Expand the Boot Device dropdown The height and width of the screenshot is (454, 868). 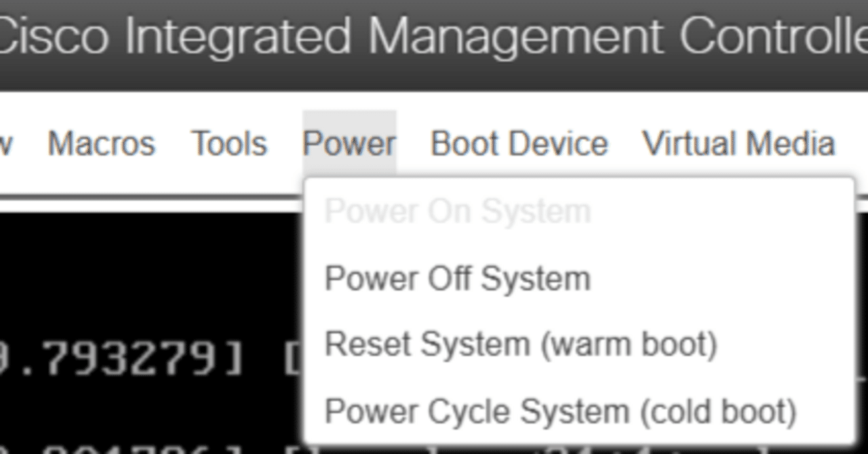519,143
